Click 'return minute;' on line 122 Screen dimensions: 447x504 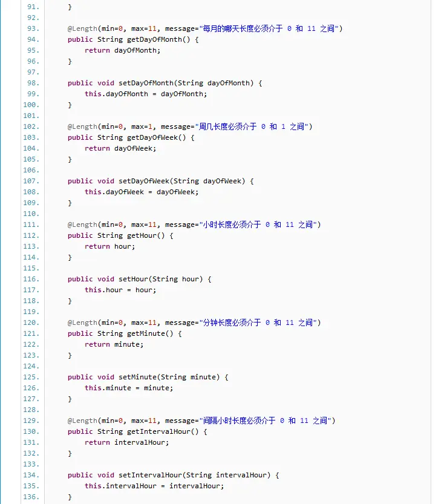click(114, 345)
